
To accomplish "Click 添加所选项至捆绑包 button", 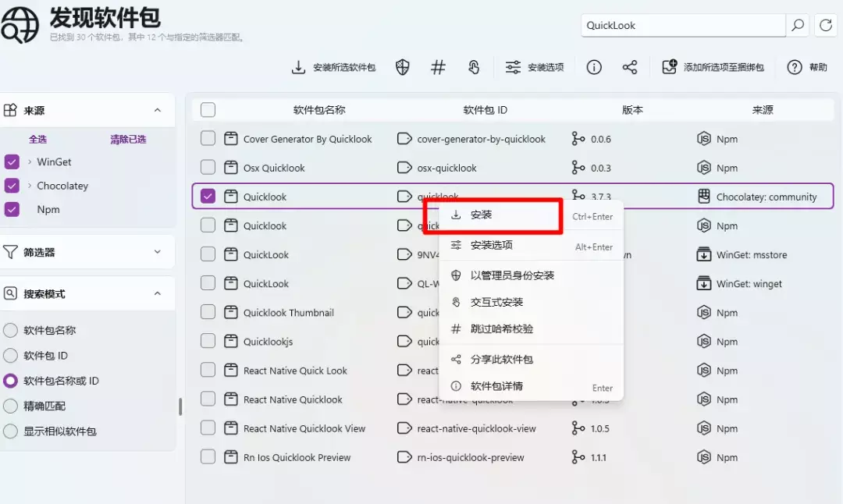I will click(713, 67).
